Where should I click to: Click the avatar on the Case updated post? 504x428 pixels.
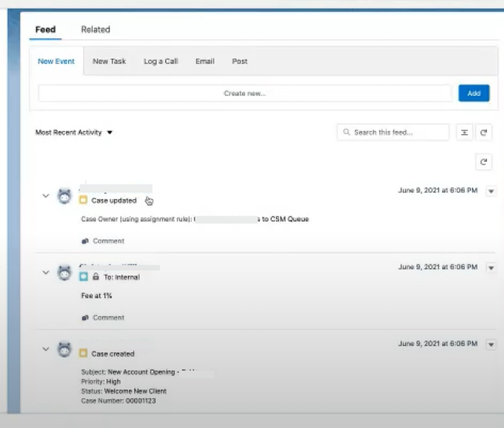tap(64, 196)
